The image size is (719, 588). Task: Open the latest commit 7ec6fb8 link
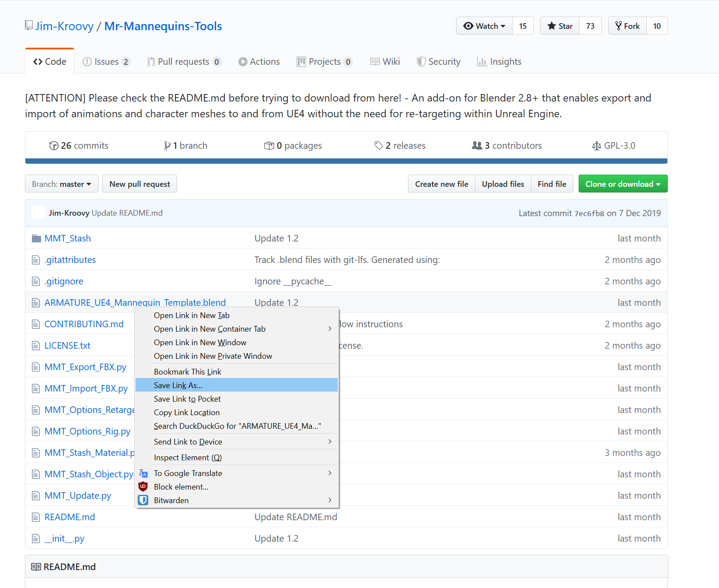coord(589,213)
